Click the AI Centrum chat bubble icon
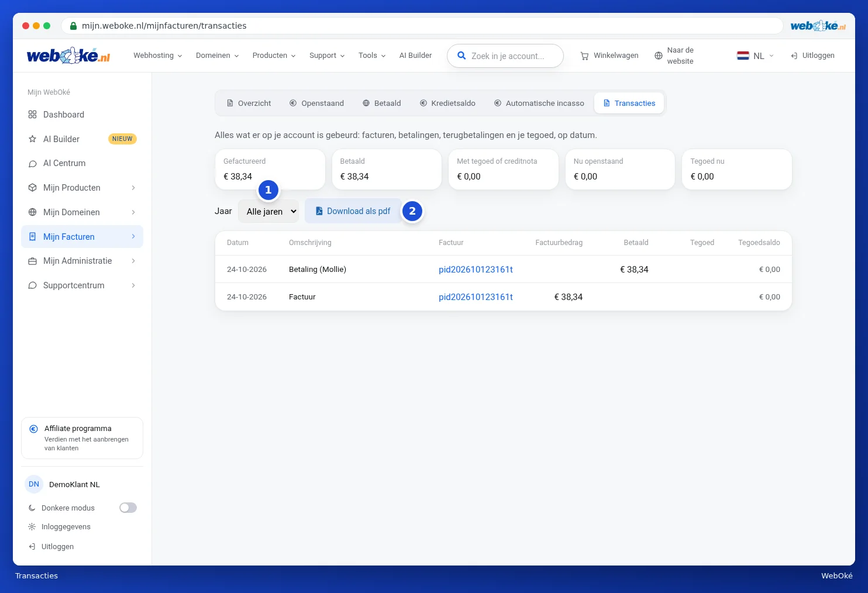868x593 pixels. (33, 163)
